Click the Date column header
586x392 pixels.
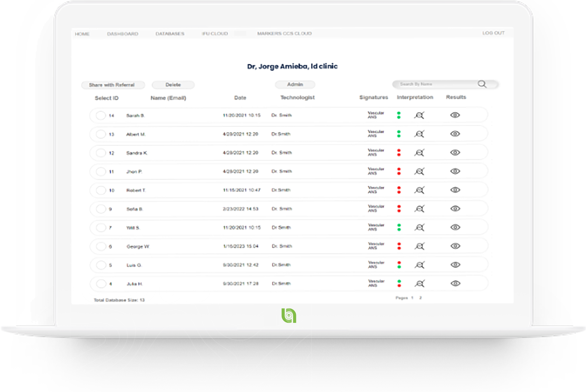[x=240, y=98]
